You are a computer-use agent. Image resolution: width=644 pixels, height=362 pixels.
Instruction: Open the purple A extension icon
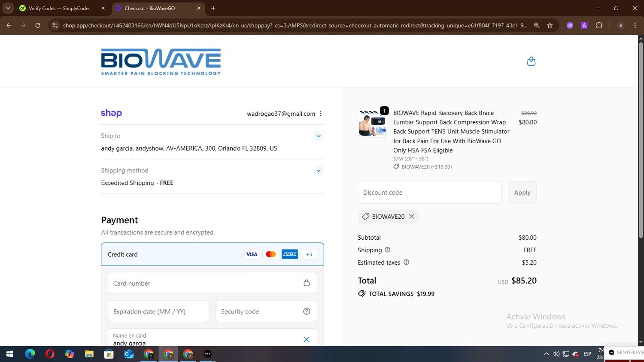[x=584, y=25]
